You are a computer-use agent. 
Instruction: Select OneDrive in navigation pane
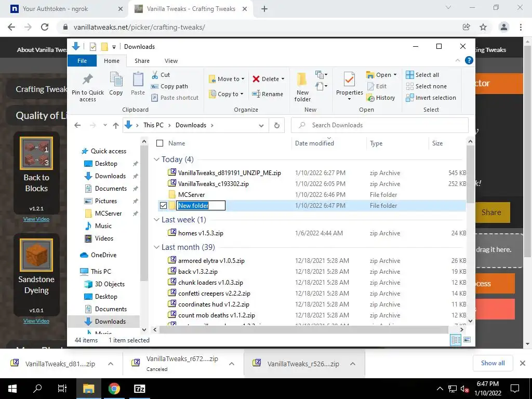point(103,255)
